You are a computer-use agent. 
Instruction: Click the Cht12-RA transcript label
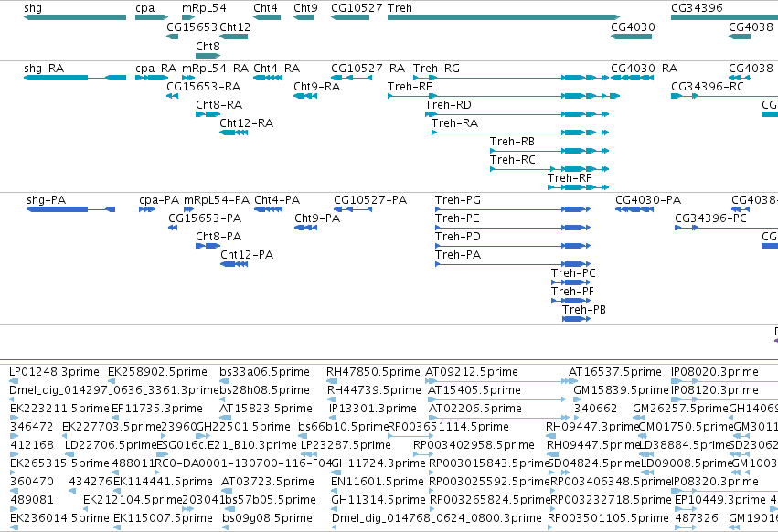(x=246, y=123)
